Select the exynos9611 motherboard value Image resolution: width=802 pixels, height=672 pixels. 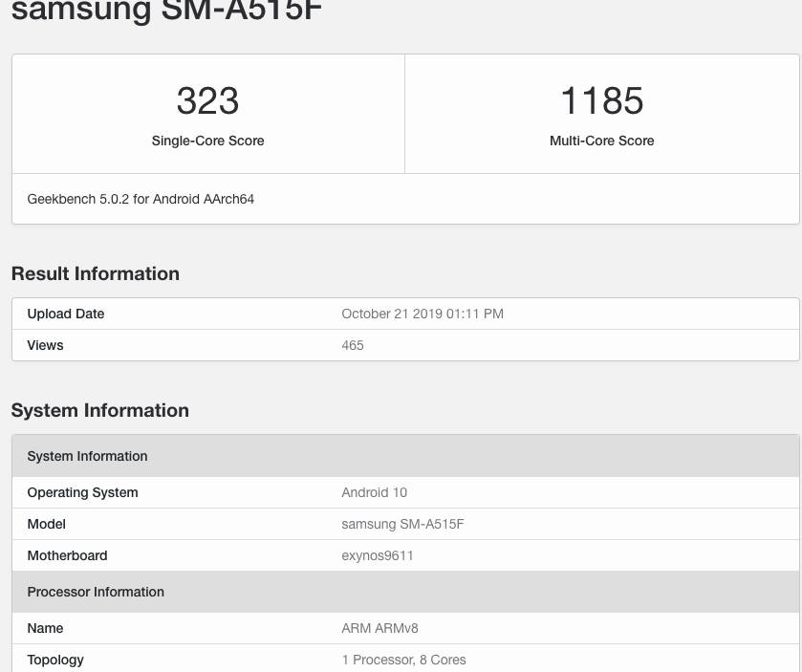point(378,555)
